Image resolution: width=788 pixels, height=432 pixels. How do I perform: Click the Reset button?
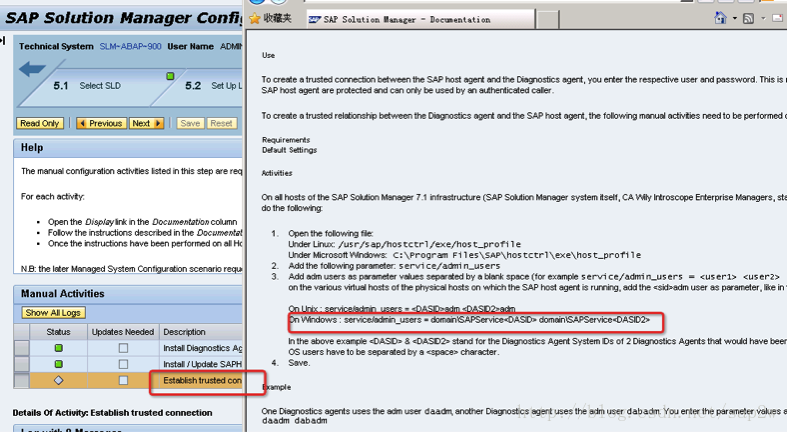click(x=221, y=123)
